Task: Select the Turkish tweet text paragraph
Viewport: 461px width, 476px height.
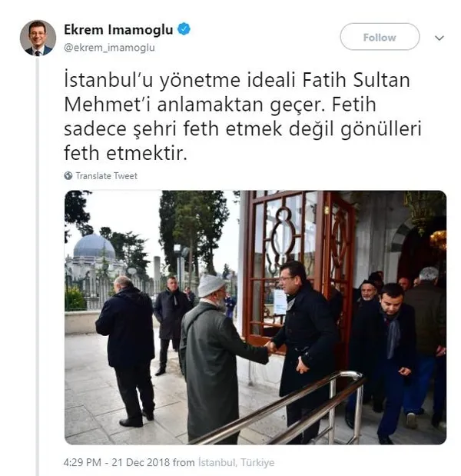Action: tap(243, 117)
